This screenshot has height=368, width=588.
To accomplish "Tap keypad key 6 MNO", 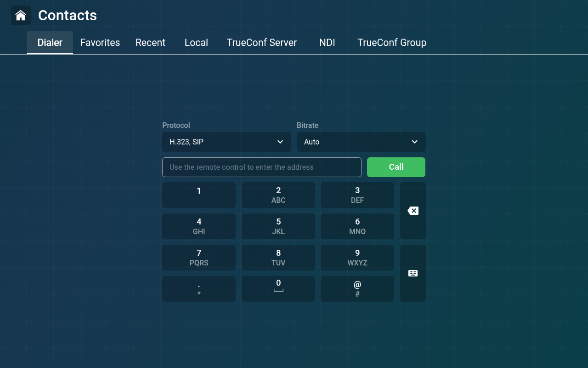I will pos(357,226).
